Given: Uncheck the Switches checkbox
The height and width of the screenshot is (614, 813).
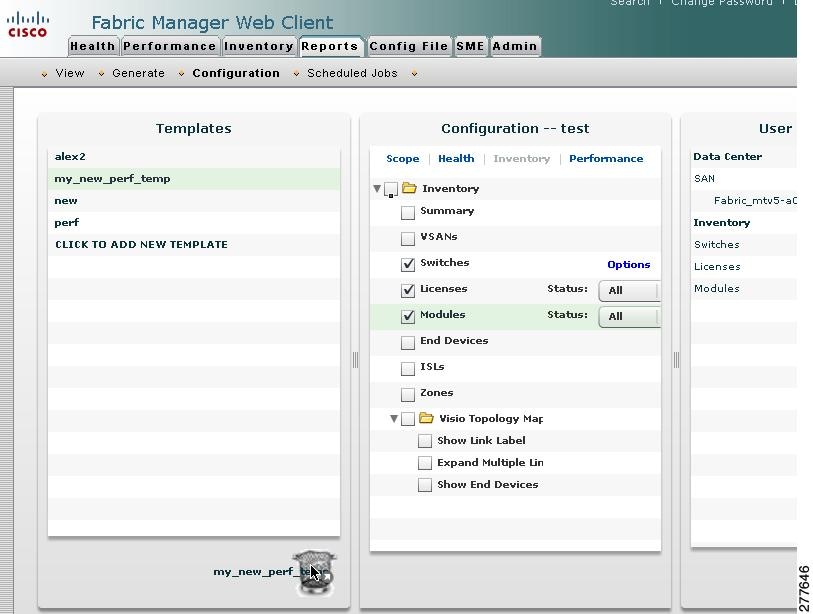Looking at the screenshot, I should click(x=407, y=264).
